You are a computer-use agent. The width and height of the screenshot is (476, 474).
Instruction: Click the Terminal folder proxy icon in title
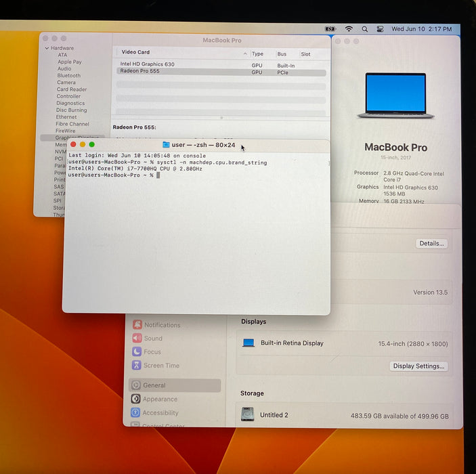pyautogui.click(x=166, y=144)
